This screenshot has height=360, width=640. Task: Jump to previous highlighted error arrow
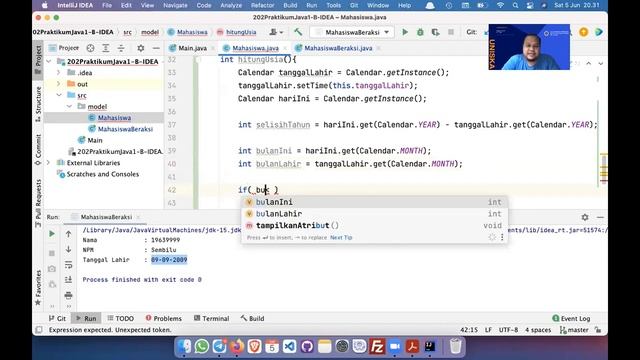[x=589, y=63]
